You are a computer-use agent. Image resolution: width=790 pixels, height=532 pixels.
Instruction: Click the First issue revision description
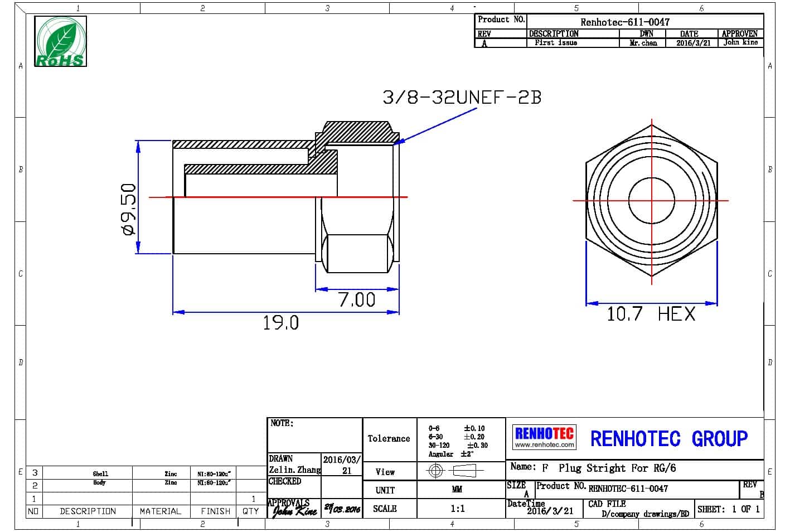[556, 43]
